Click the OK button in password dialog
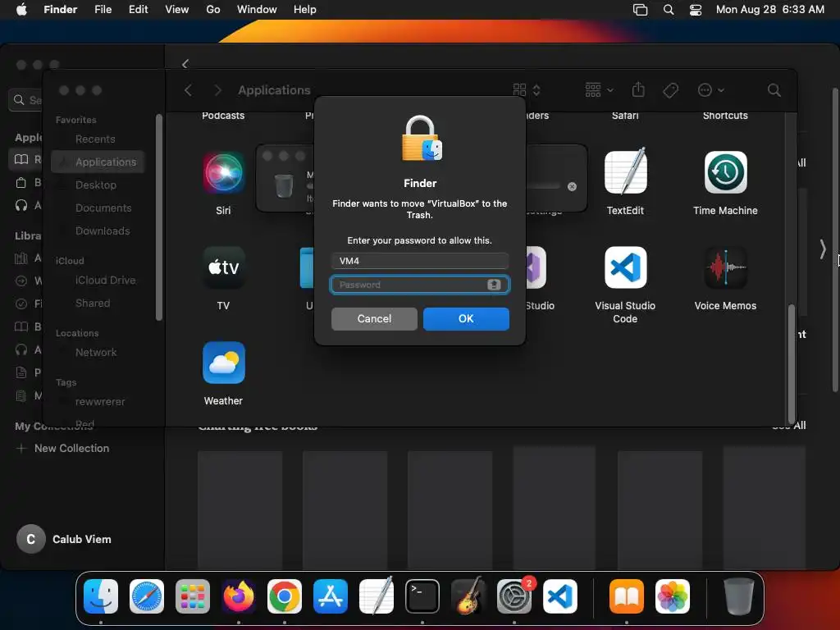This screenshot has height=630, width=840. 466,319
